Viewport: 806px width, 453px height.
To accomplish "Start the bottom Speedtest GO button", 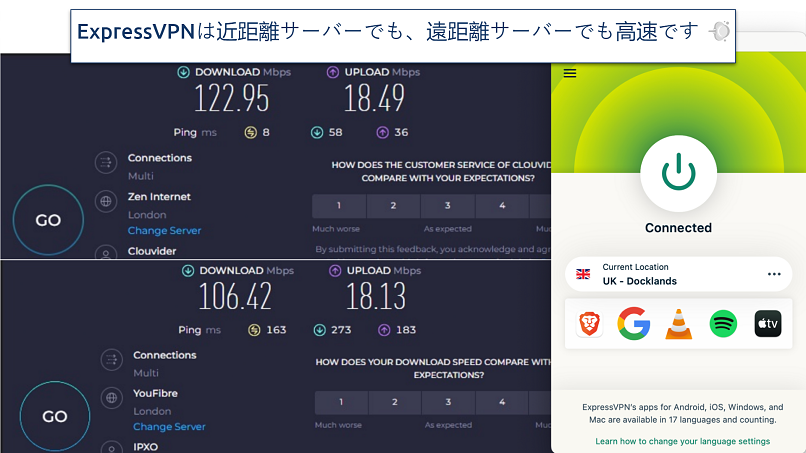I will [x=55, y=416].
